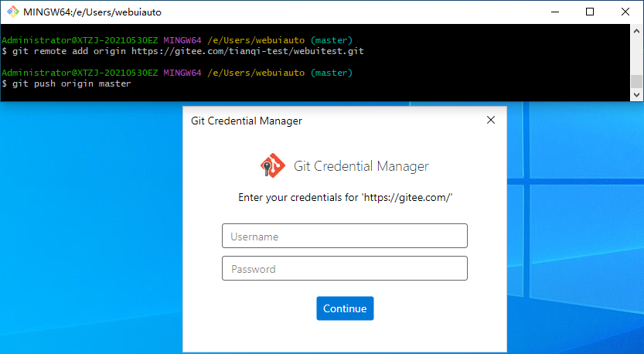The height and width of the screenshot is (354, 644).
Task: Click the Git Bash icon in the title bar
Action: tap(12, 12)
